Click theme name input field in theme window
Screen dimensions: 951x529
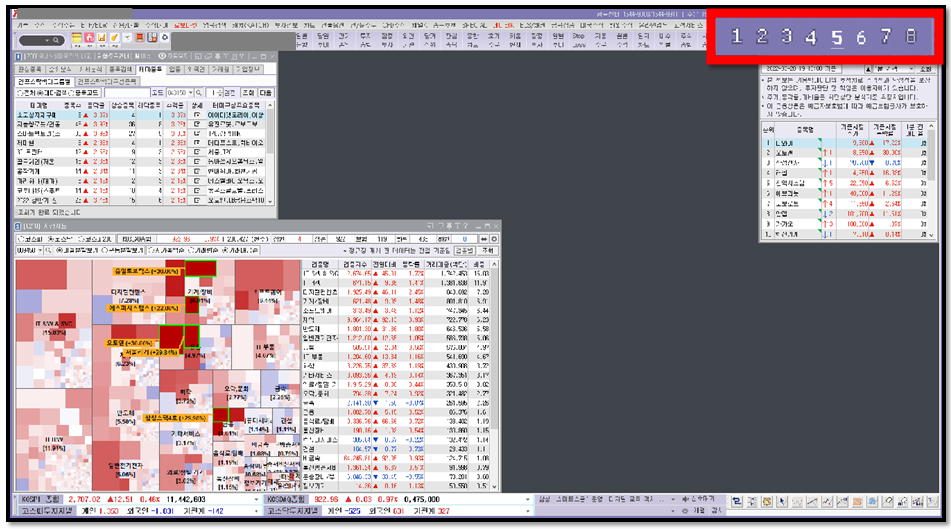point(127,93)
